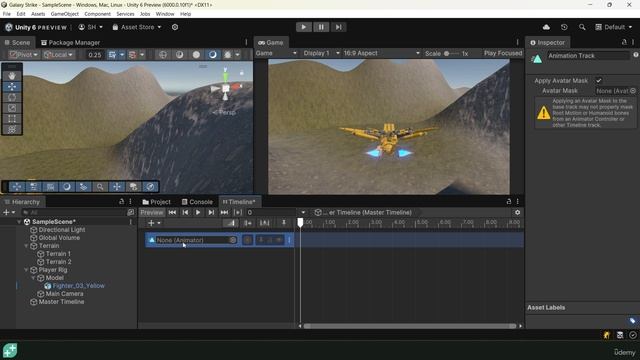The width and height of the screenshot is (640, 360).
Task: Switch to the Console tab
Action: coord(197,202)
